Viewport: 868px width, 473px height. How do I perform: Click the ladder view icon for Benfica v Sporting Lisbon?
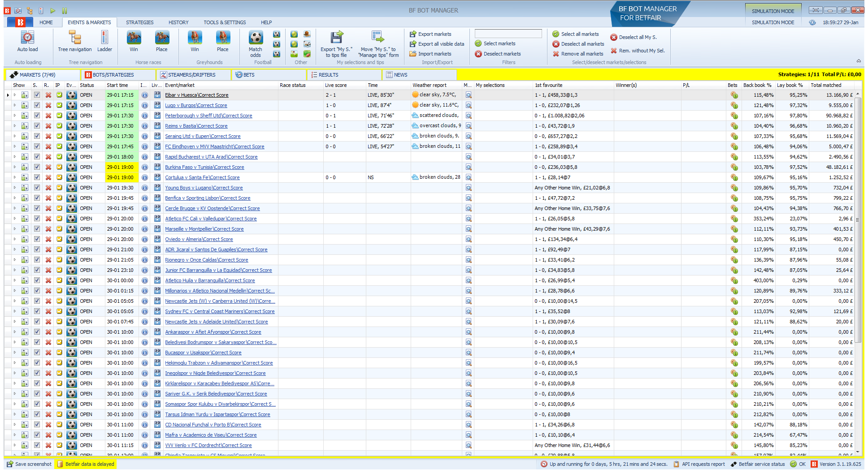coord(25,198)
